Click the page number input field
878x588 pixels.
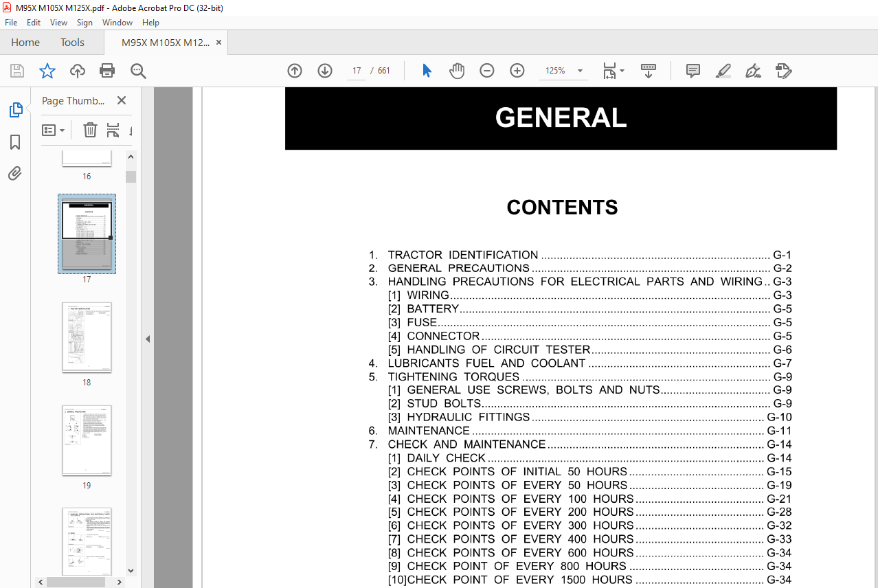(x=357, y=71)
